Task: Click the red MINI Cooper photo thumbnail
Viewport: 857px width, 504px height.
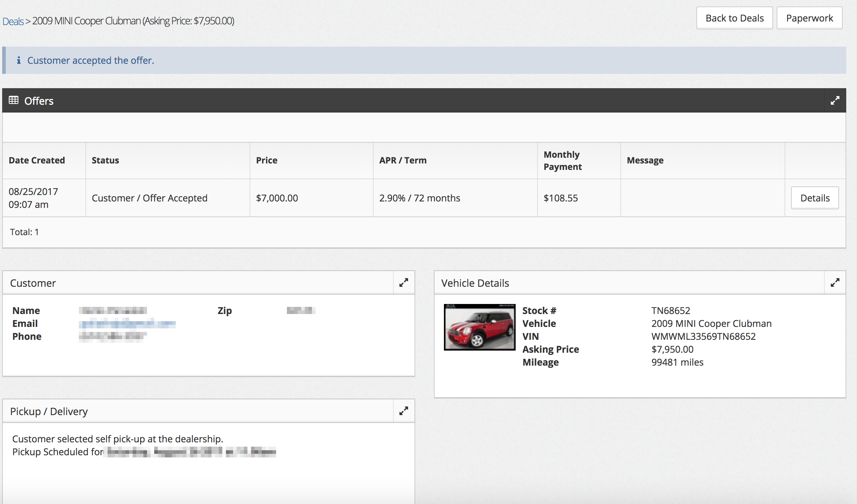Action: (x=479, y=327)
